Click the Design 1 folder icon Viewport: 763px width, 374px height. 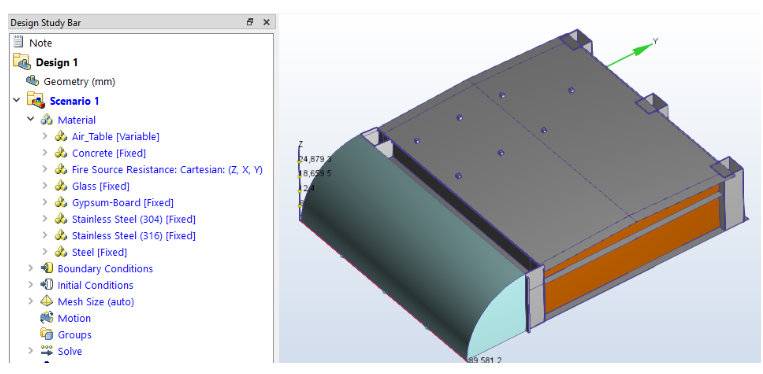[x=22, y=62]
